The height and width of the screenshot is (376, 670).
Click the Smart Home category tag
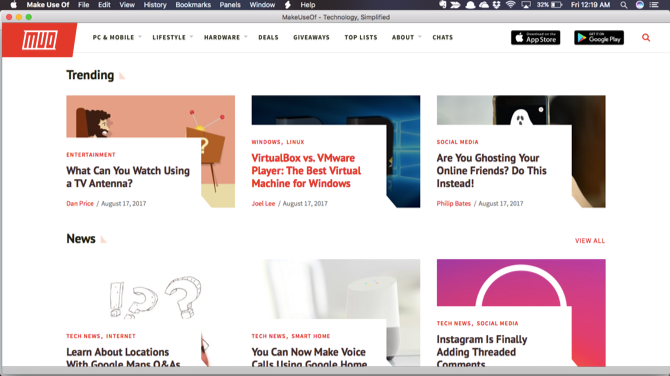(x=311, y=336)
